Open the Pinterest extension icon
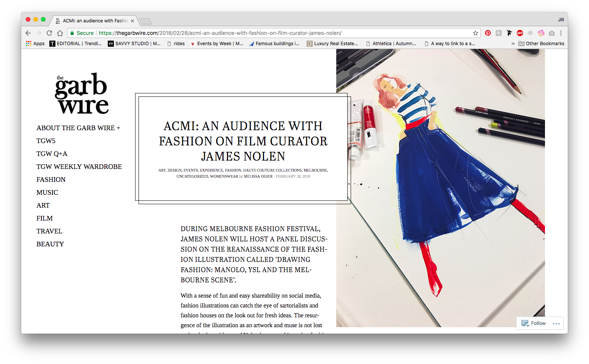The width and height of the screenshot is (589, 364). pos(488,33)
